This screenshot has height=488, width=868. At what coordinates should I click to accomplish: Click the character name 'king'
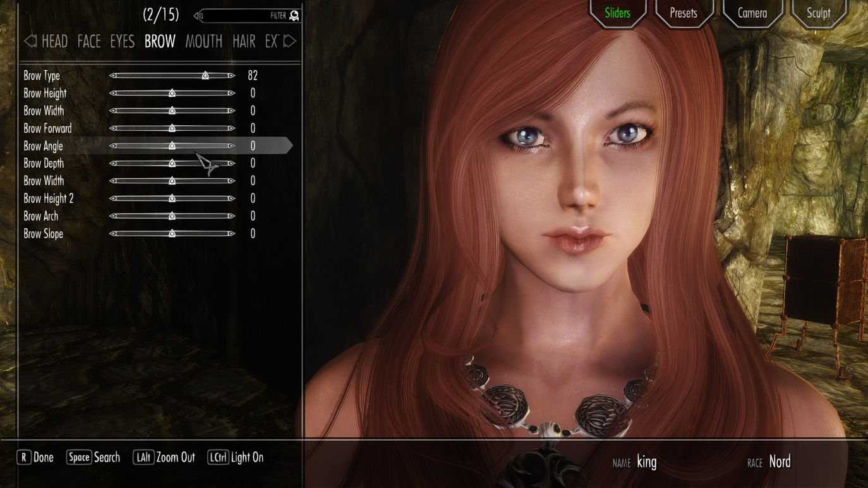tap(646, 462)
